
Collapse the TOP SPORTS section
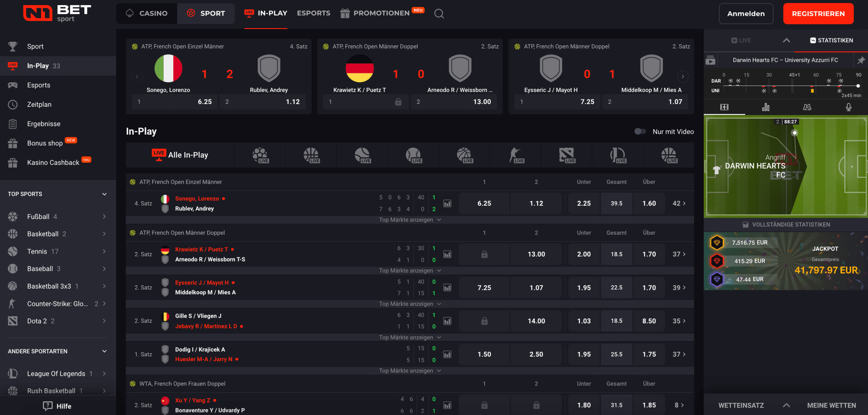104,194
